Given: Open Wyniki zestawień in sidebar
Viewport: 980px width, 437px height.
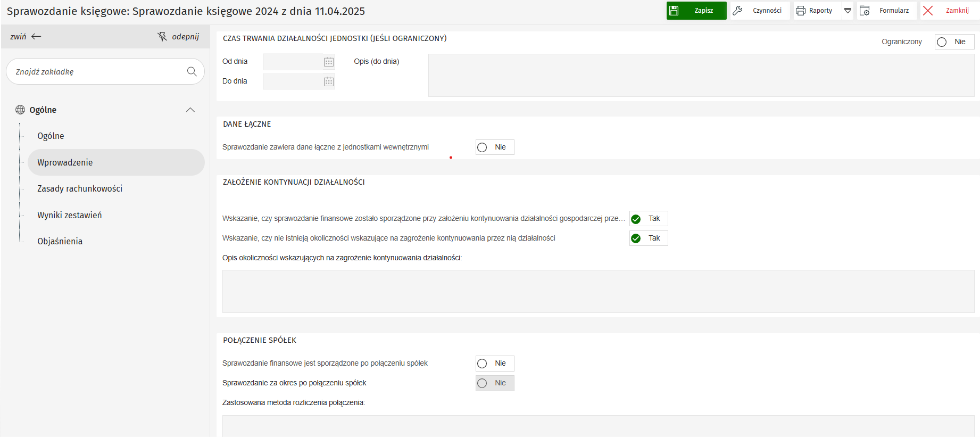Looking at the screenshot, I should point(69,215).
